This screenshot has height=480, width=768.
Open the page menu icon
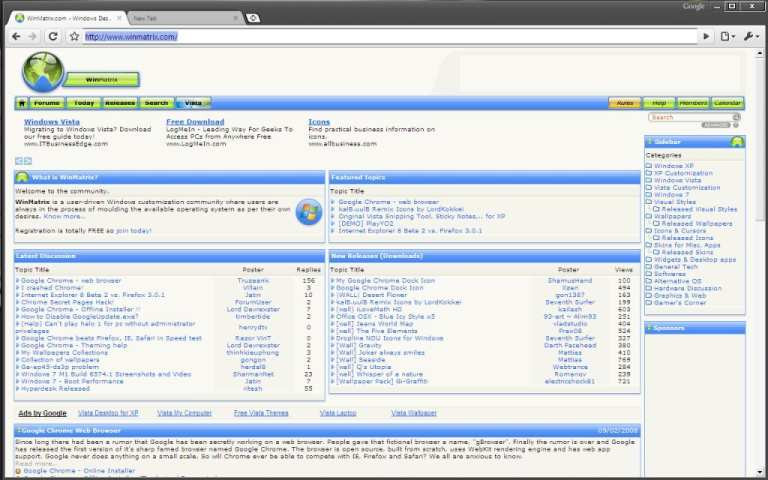pyautogui.click(x=727, y=36)
